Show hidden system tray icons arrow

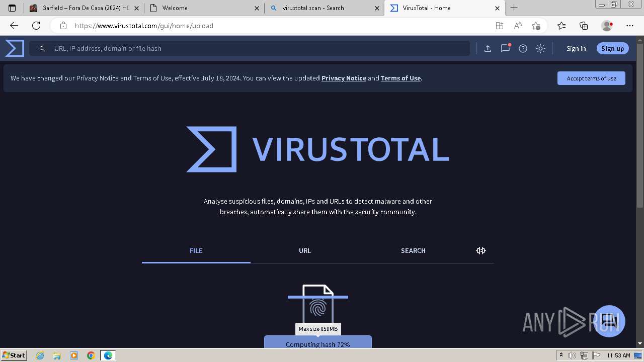point(561,355)
